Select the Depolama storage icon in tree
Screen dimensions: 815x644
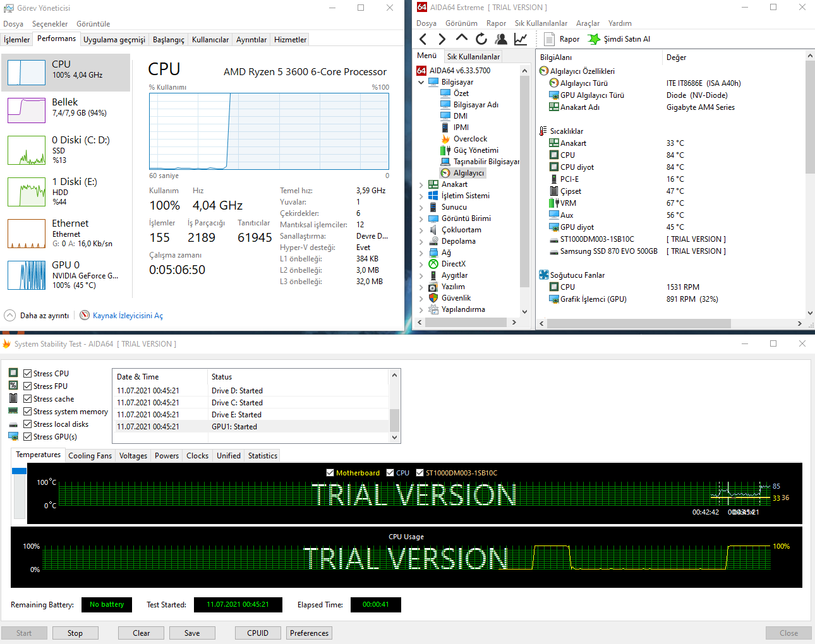(x=433, y=241)
